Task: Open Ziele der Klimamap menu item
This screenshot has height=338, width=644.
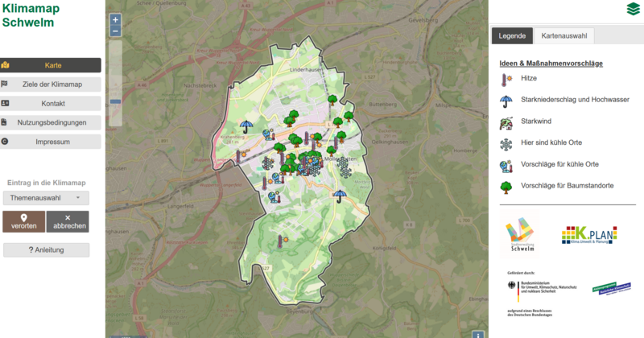Action: click(52, 84)
